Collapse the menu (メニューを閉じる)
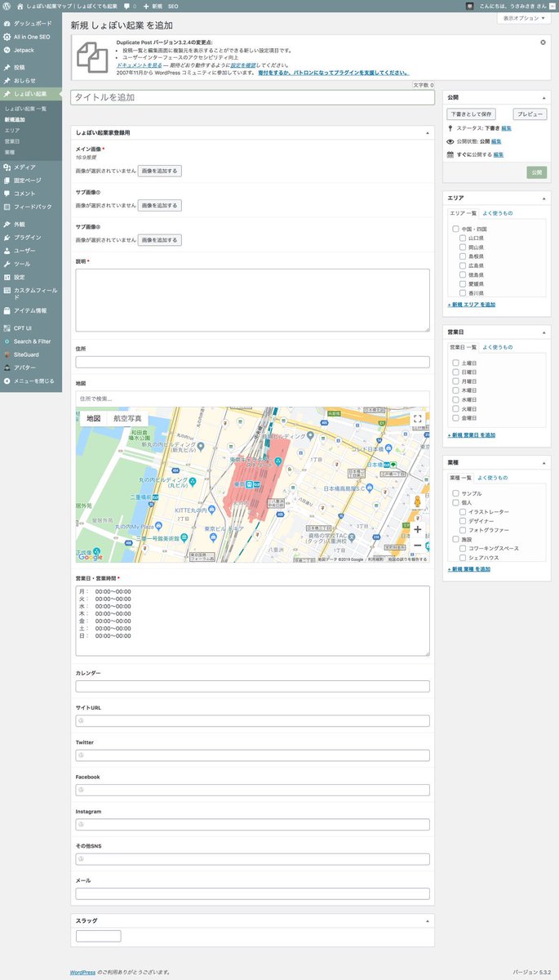 coord(31,381)
